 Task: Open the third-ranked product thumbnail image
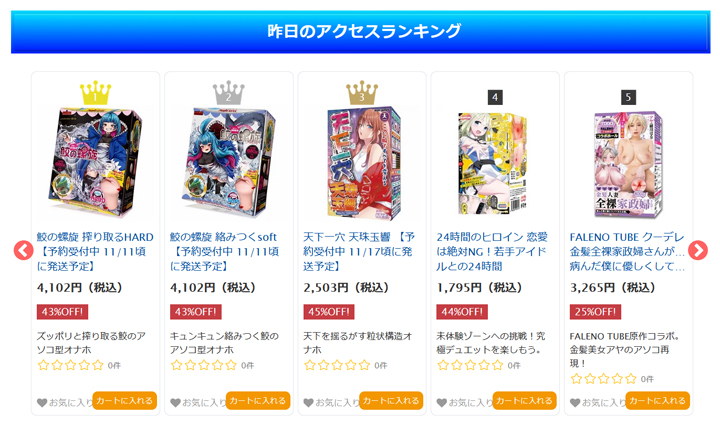tap(362, 164)
